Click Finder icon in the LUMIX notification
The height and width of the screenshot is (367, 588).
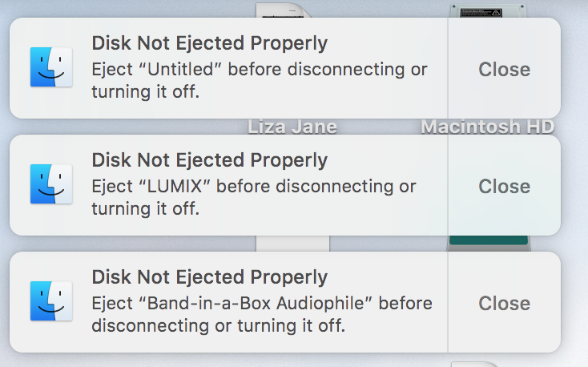click(50, 184)
